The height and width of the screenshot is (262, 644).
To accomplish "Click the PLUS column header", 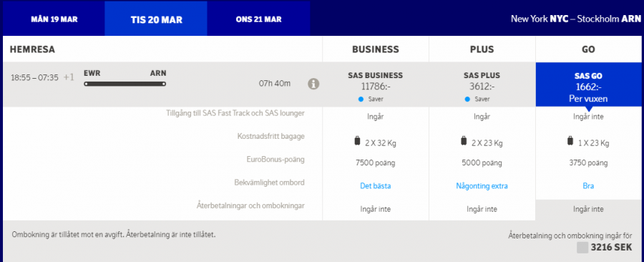I will (482, 49).
